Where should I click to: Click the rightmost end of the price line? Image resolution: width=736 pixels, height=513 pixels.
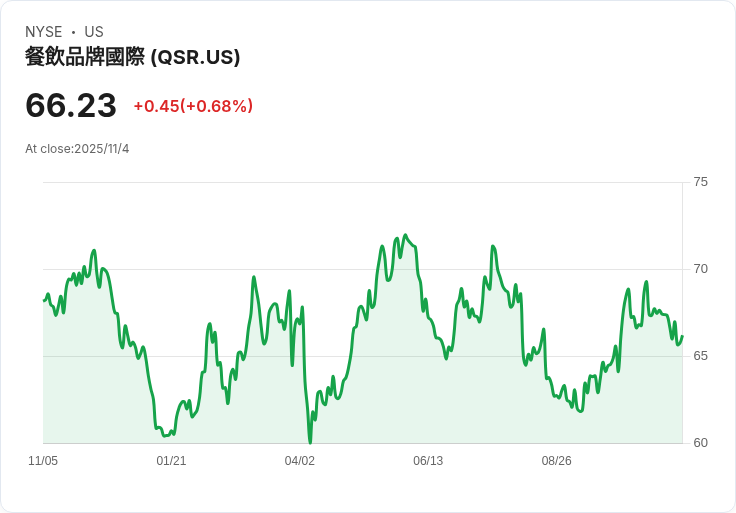682,336
